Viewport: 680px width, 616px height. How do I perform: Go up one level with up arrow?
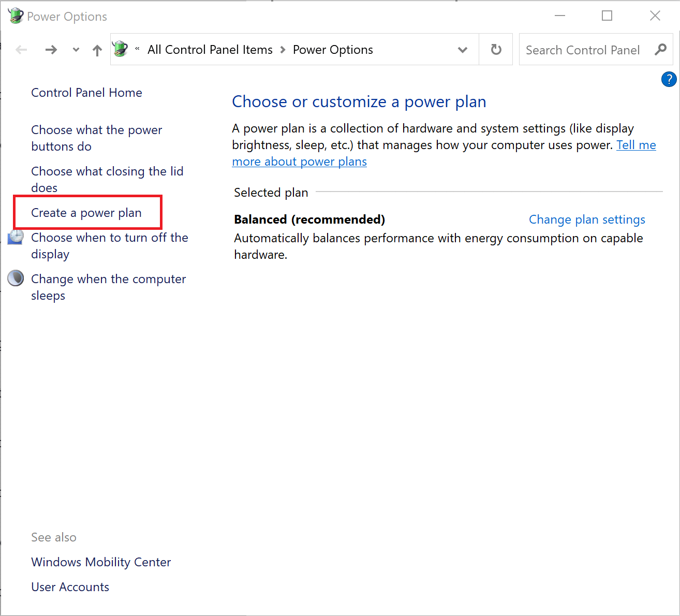coord(97,50)
